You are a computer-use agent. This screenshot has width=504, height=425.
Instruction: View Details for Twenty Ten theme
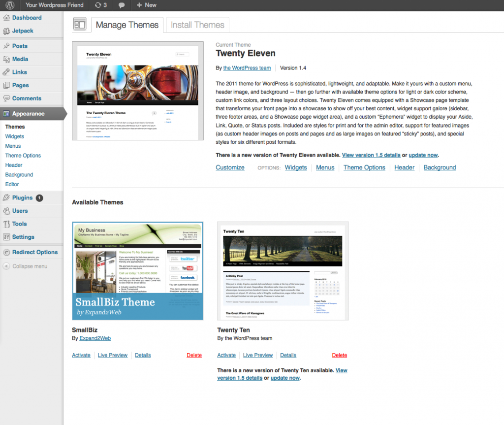pos(288,355)
